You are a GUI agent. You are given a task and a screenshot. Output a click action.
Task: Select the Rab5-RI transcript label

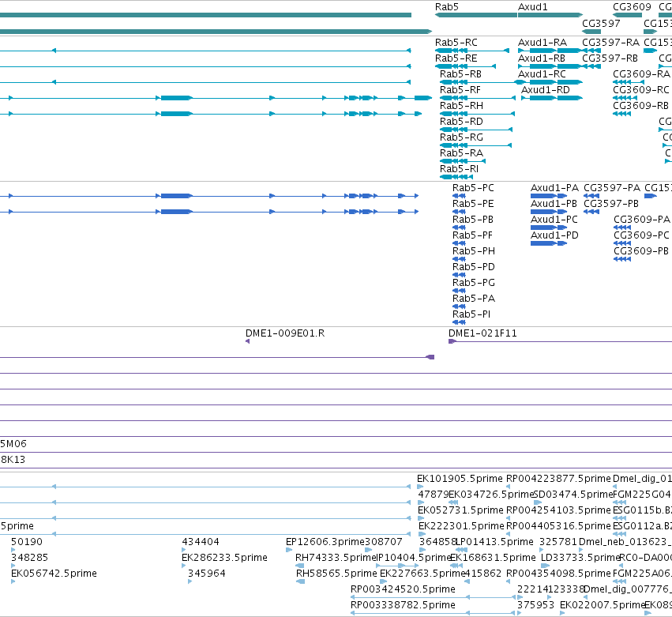click(x=459, y=169)
